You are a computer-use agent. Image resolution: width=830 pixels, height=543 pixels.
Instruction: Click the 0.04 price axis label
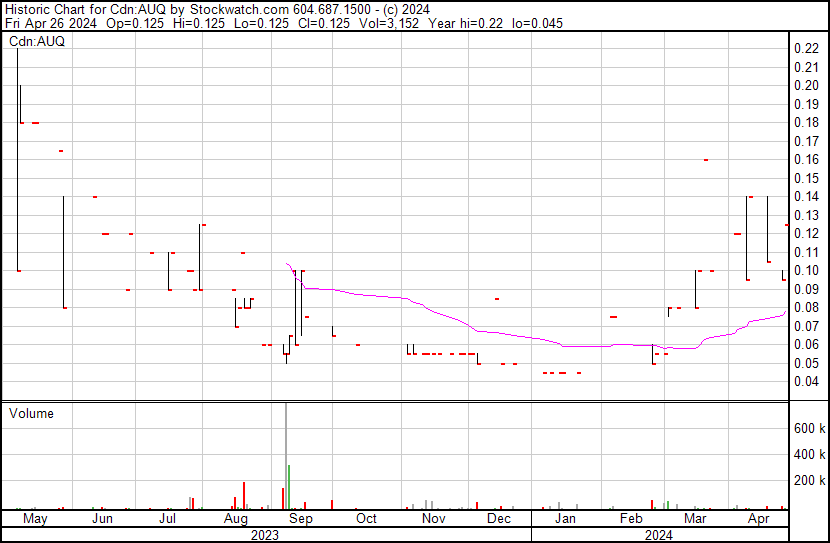tap(806, 382)
